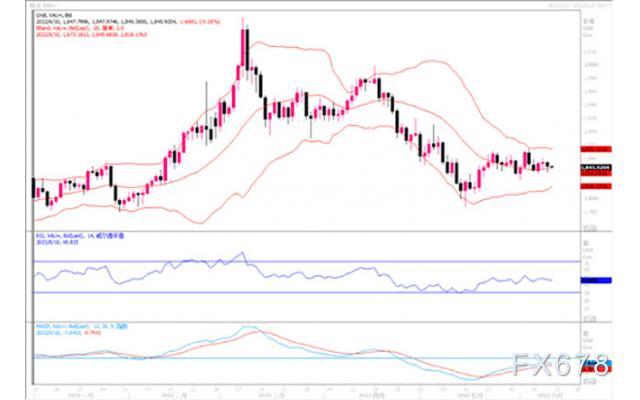Click the upper Bollinger band red price tag

pos(596,149)
